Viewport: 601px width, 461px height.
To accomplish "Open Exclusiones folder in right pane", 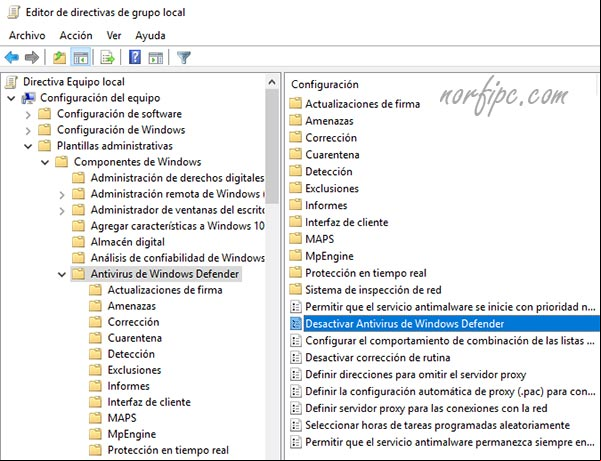I will pos(332,188).
